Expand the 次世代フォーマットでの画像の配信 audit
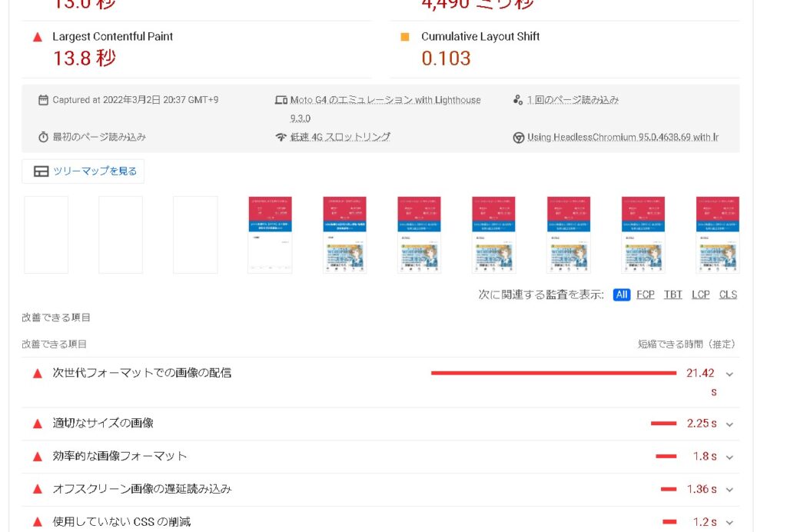 (x=729, y=374)
